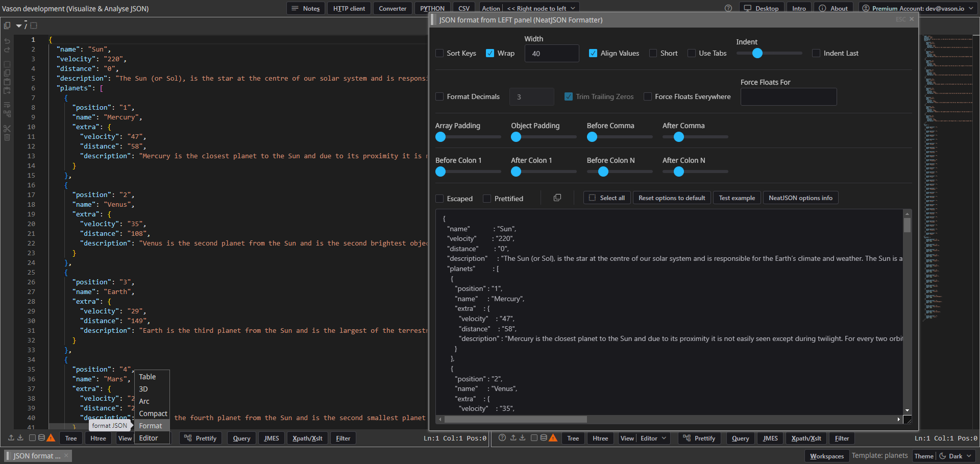The height and width of the screenshot is (464, 980).
Task: Open the right panel View Editor dropdown
Action: coord(653,438)
